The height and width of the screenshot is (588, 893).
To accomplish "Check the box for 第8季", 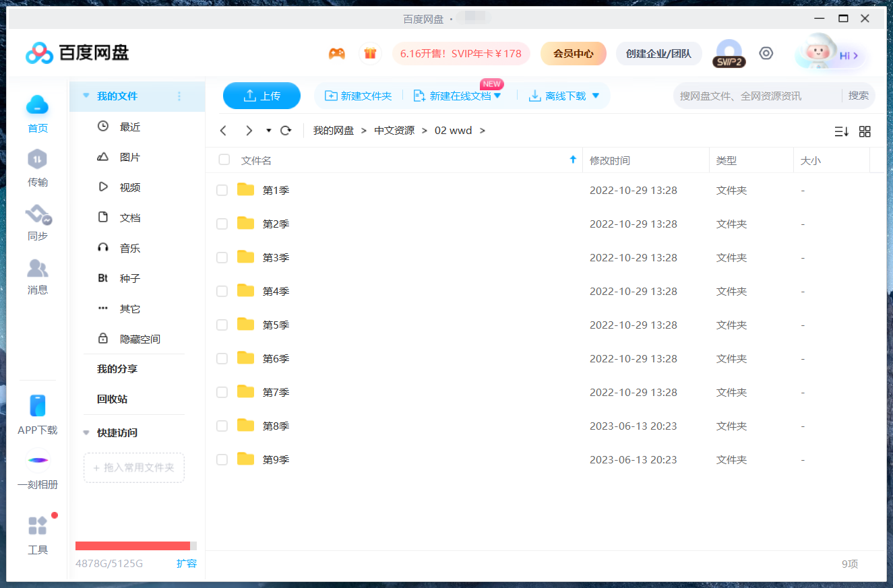I will pos(222,426).
